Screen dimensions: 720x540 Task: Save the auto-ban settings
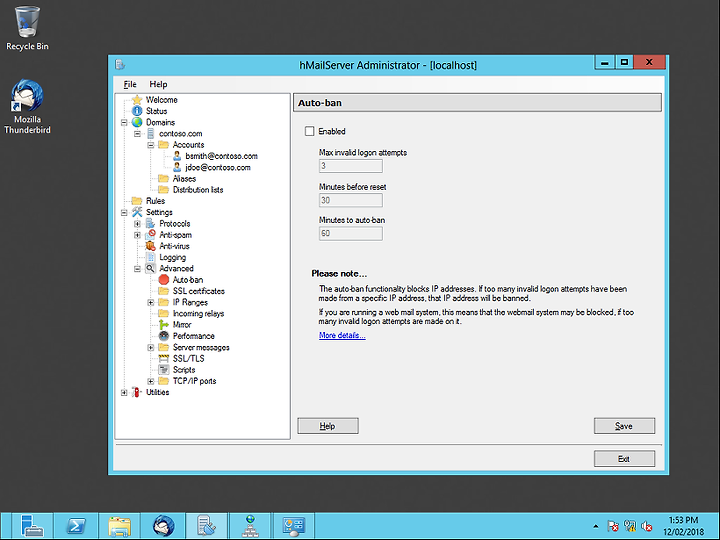624,426
